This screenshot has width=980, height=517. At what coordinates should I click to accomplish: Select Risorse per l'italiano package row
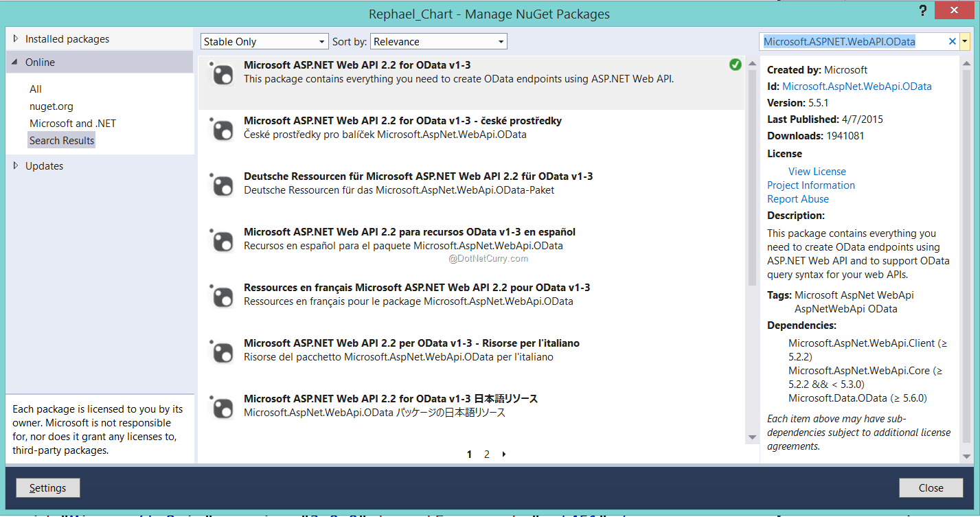471,360
